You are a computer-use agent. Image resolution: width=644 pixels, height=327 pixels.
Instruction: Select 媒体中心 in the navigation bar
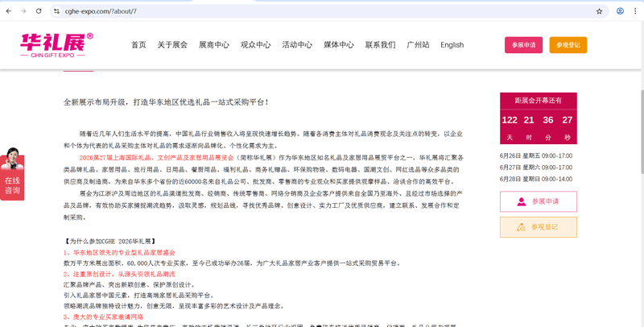[x=338, y=45]
